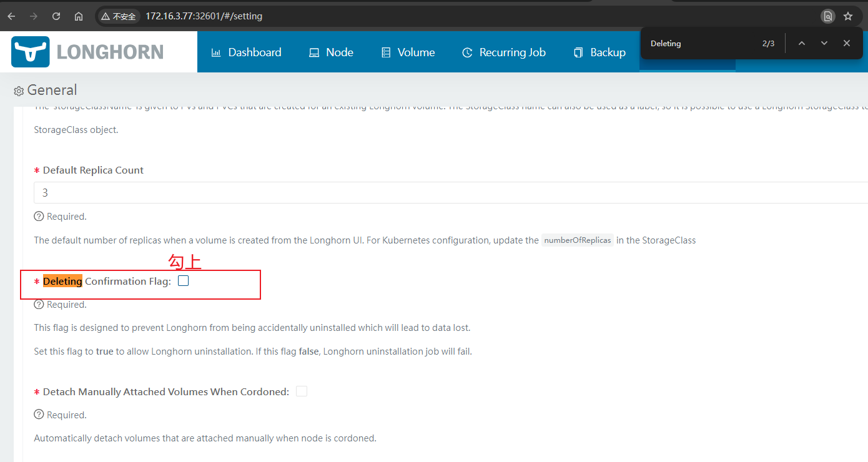Screen dimensions: 868x462
Task: Reload the page with refresh icon
Action: coord(56,16)
